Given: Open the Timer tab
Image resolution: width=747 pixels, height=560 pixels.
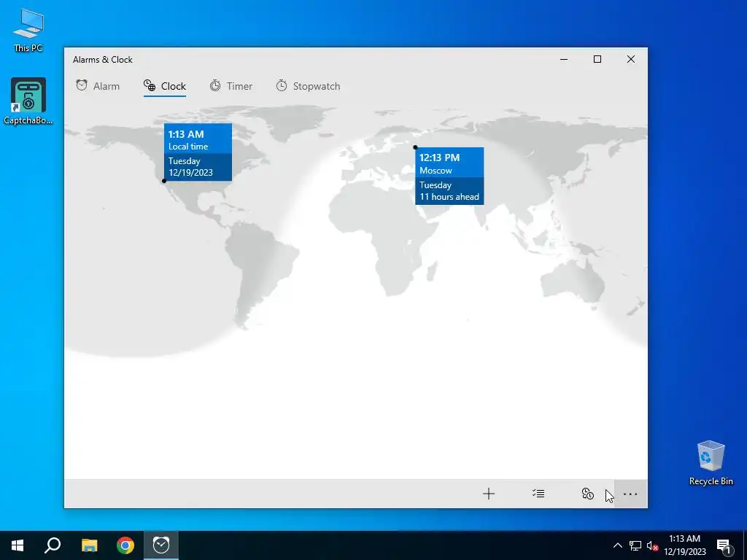Looking at the screenshot, I should 231,86.
